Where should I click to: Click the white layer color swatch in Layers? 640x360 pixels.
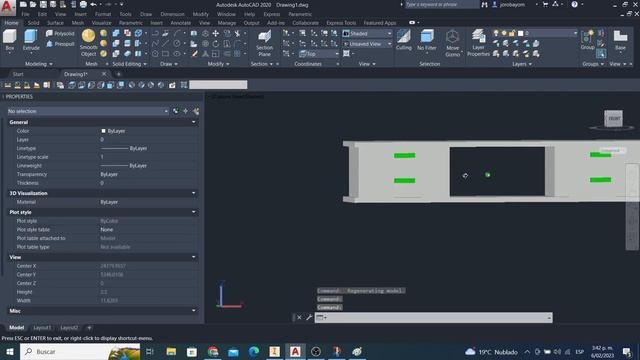click(520, 33)
